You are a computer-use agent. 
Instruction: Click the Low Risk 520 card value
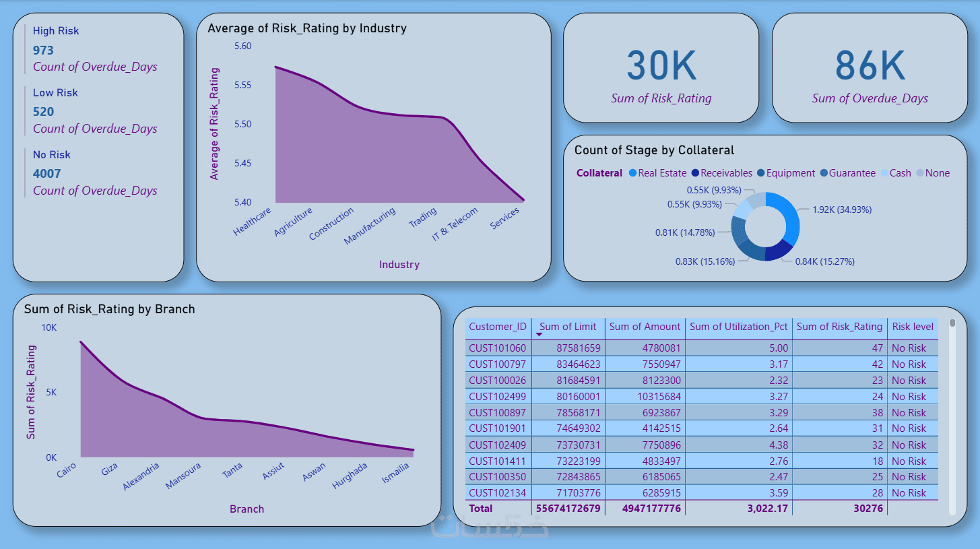(43, 112)
